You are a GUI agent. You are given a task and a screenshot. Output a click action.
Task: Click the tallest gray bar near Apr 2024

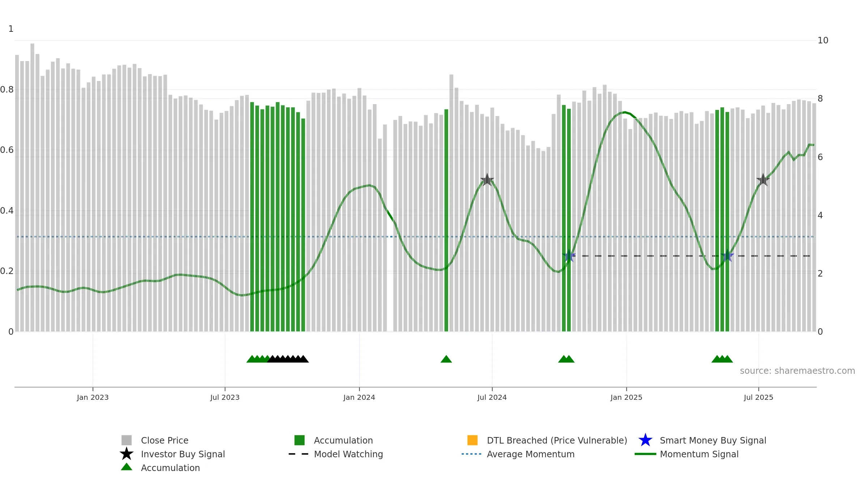click(x=451, y=203)
